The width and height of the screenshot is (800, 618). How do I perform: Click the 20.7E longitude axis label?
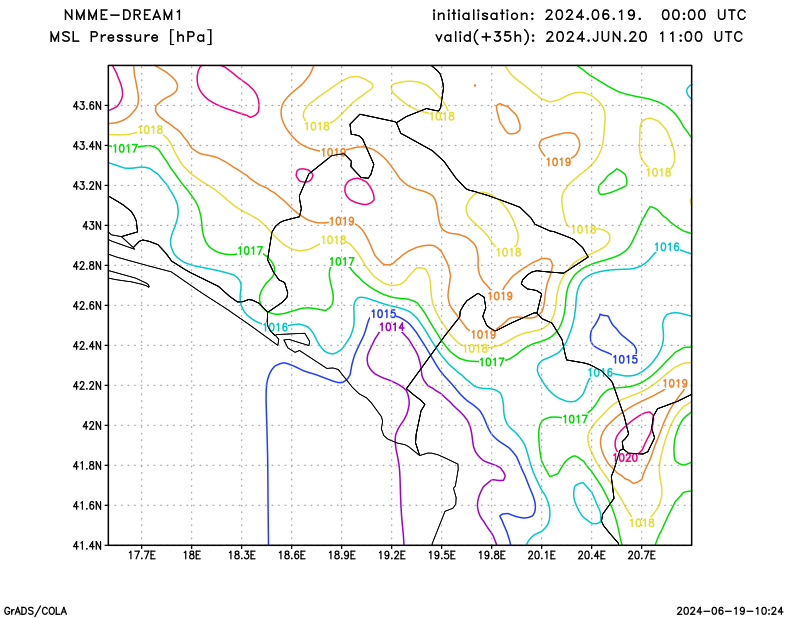click(641, 555)
